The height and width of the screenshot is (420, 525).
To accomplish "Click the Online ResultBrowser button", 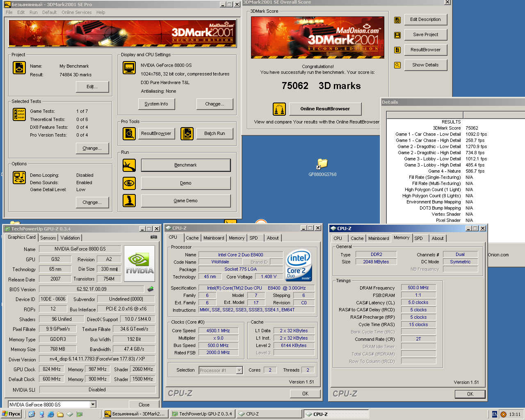I will (325, 109).
